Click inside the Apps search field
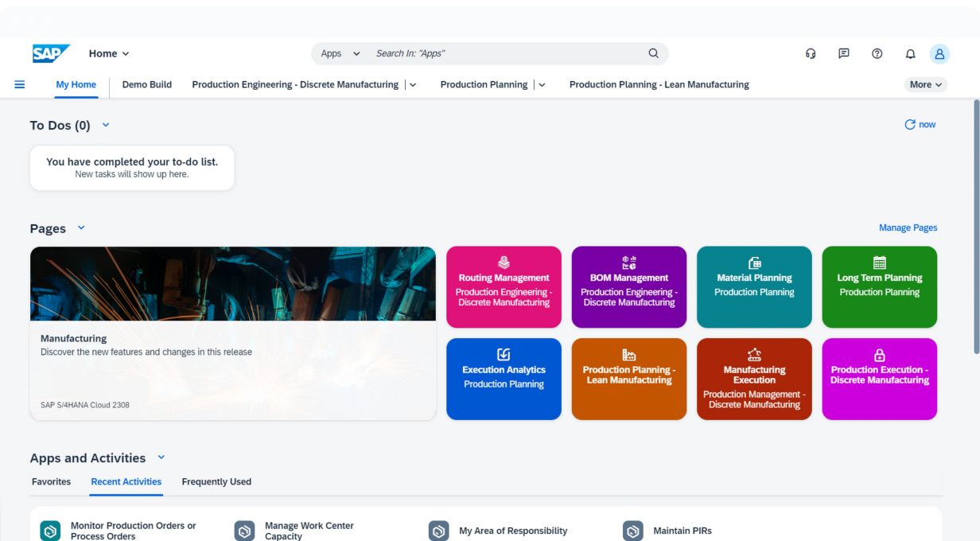The width and height of the screenshot is (980, 541). [501, 53]
